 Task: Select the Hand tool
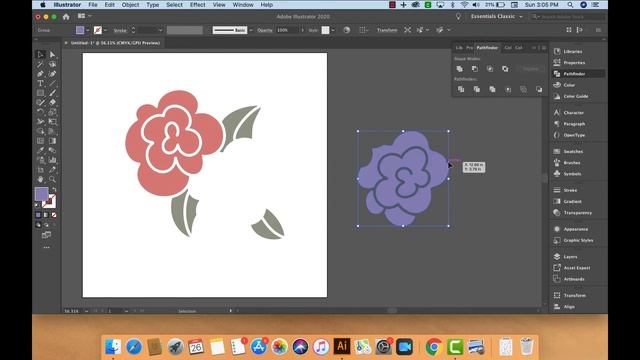(x=40, y=179)
